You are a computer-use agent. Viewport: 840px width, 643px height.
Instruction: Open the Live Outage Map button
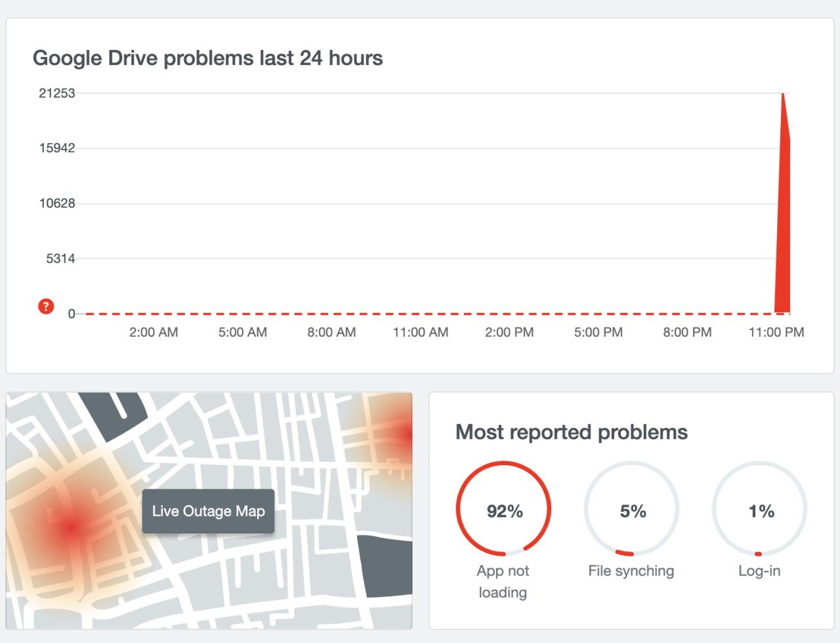click(x=209, y=511)
